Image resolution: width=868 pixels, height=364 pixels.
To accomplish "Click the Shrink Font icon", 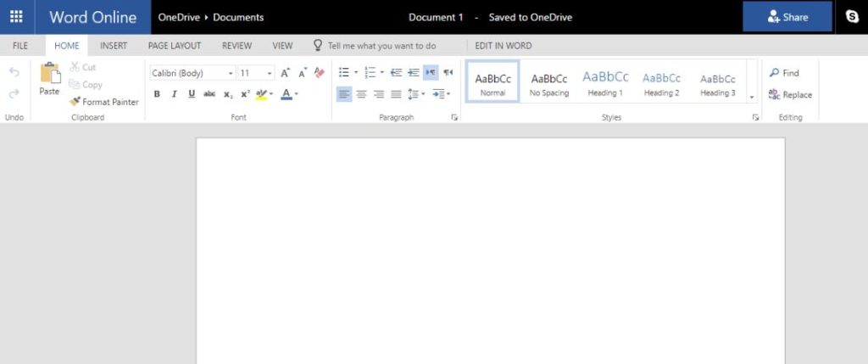I will 303,73.
